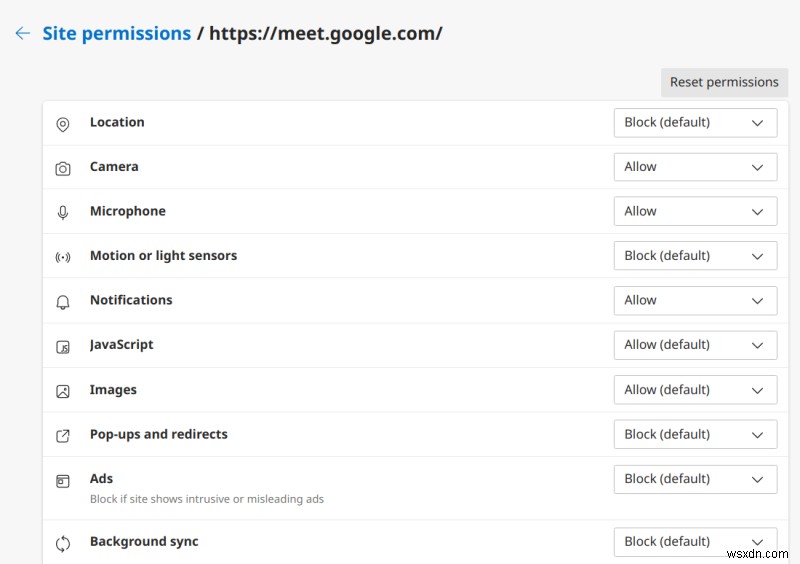800x564 pixels.
Task: Click the Motion or light sensors label
Action: coord(163,256)
